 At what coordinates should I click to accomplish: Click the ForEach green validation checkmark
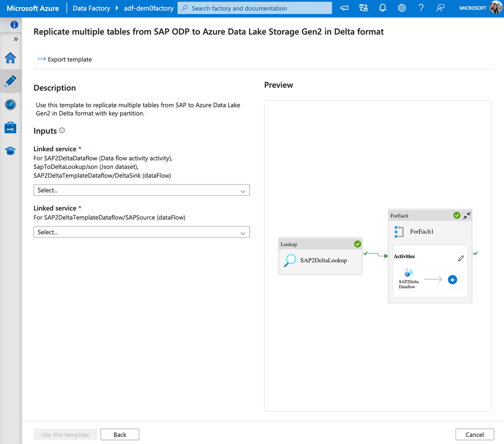[457, 215]
